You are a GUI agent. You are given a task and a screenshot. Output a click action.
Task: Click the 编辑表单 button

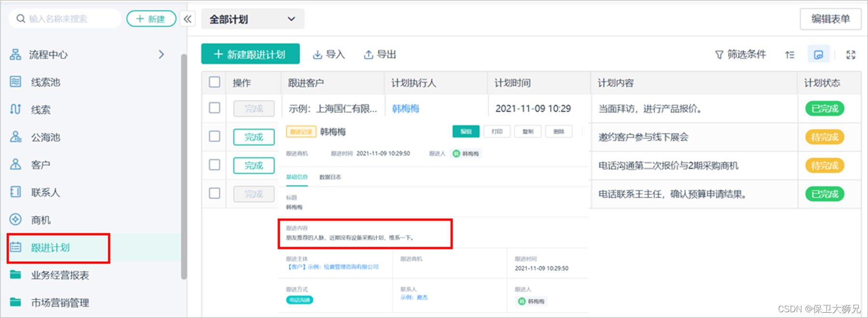[830, 19]
